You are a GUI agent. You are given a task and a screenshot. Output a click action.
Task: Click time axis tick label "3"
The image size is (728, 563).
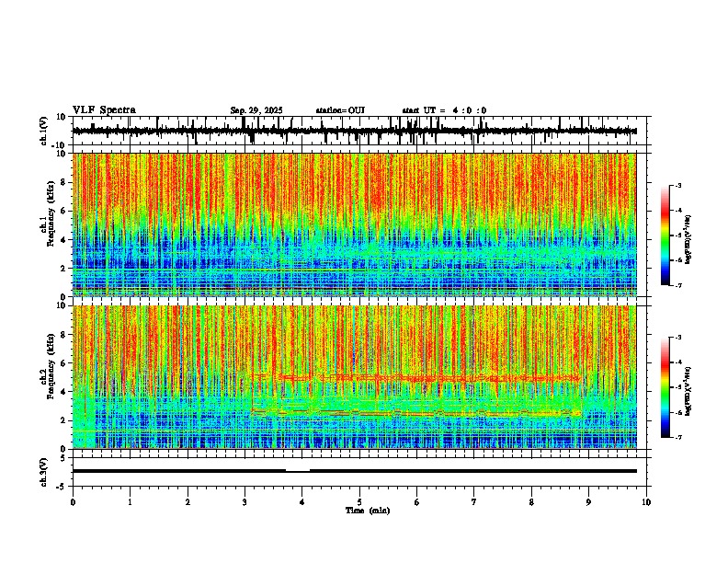coord(245,502)
